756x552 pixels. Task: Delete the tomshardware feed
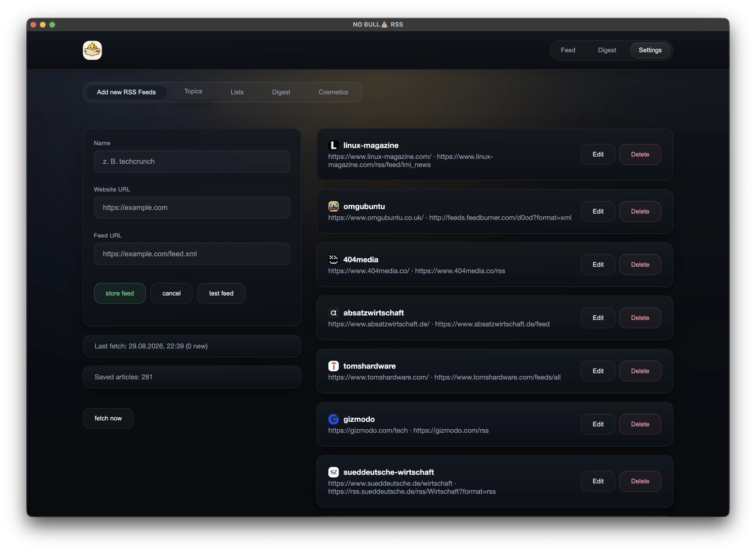click(640, 371)
